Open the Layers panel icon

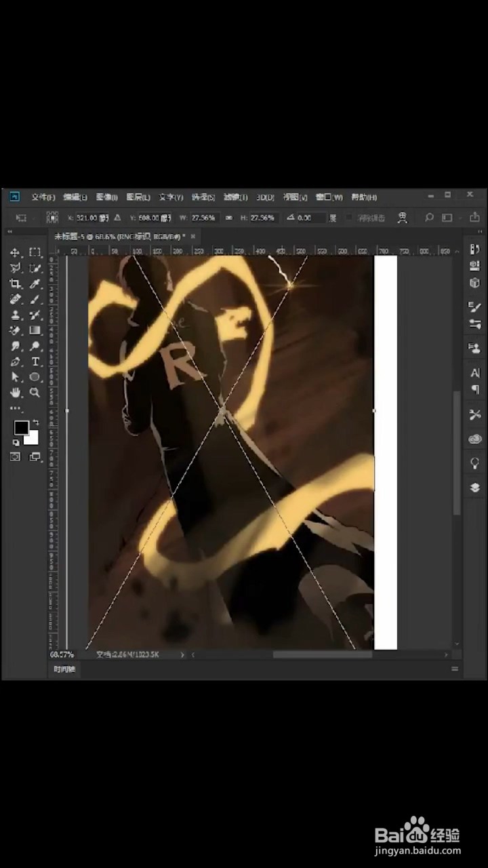pos(474,488)
